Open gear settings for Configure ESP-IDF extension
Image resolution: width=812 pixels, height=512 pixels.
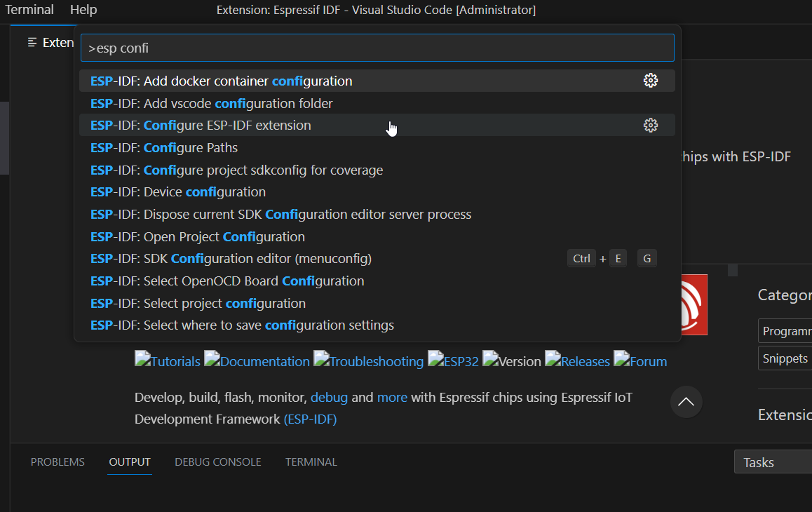(651, 126)
